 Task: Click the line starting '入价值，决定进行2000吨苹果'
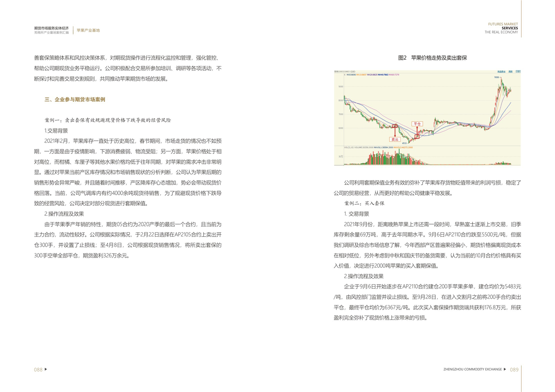click(387, 266)
